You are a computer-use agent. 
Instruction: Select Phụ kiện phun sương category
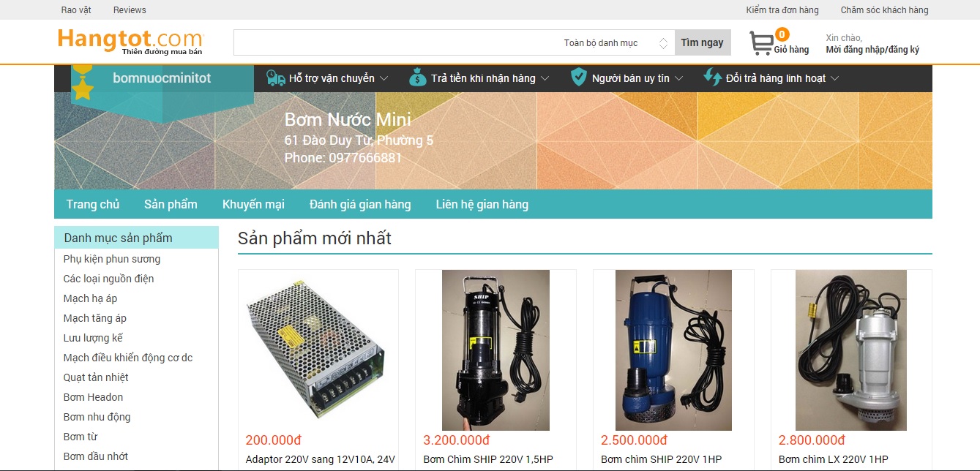click(x=112, y=259)
